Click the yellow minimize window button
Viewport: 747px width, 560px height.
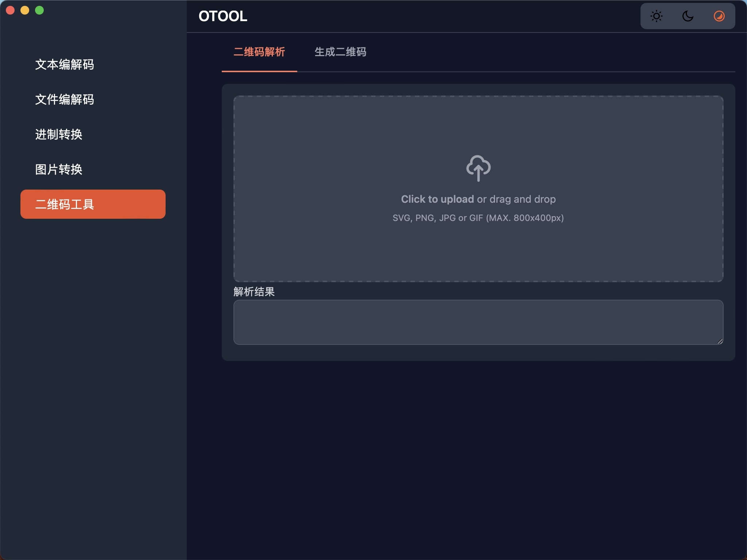(25, 10)
